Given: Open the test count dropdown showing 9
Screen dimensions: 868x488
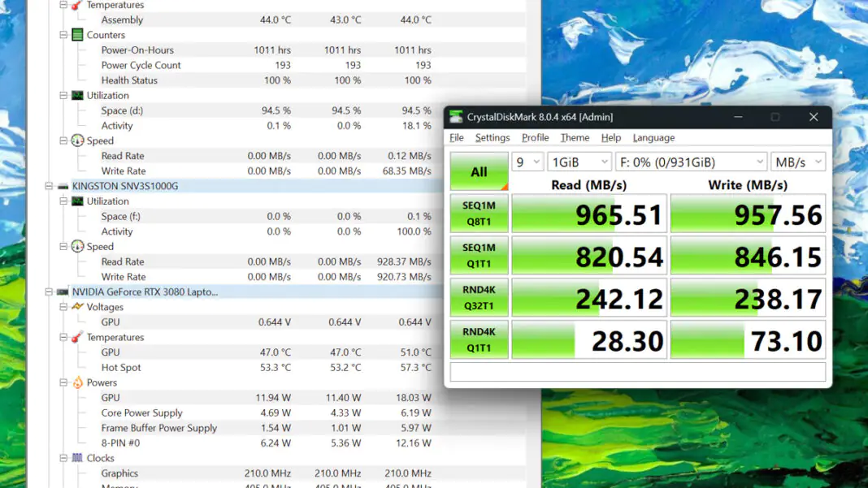Looking at the screenshot, I should click(x=527, y=162).
